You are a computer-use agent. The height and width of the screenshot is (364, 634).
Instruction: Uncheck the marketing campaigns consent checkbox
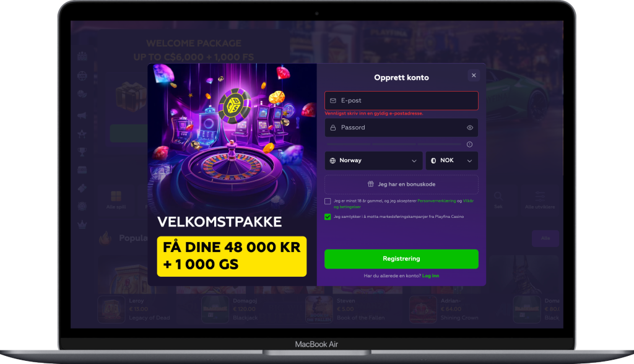(x=328, y=217)
